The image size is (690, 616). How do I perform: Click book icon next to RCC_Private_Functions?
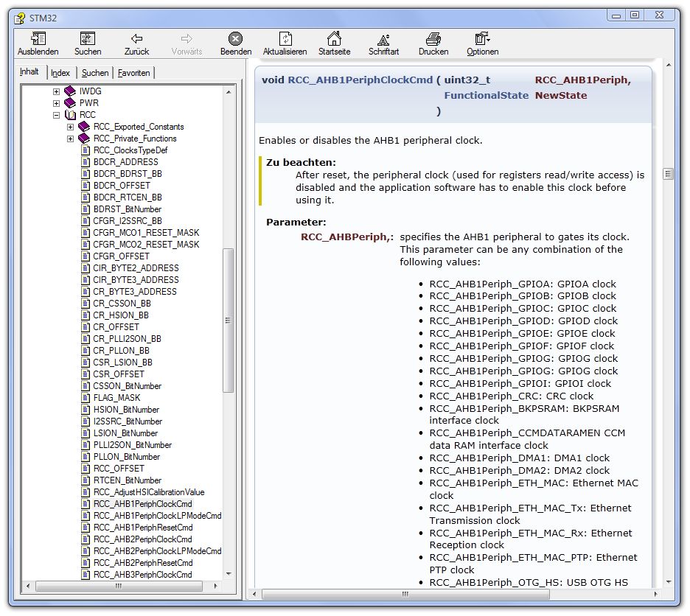(83, 139)
